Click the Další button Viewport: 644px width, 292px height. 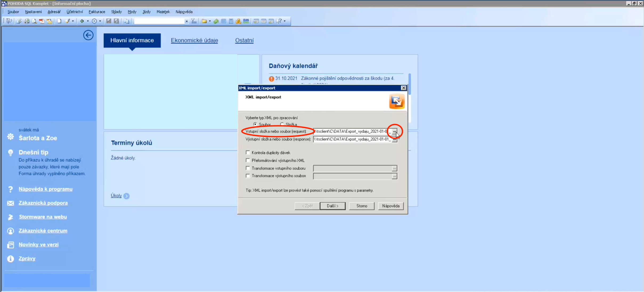[333, 206]
